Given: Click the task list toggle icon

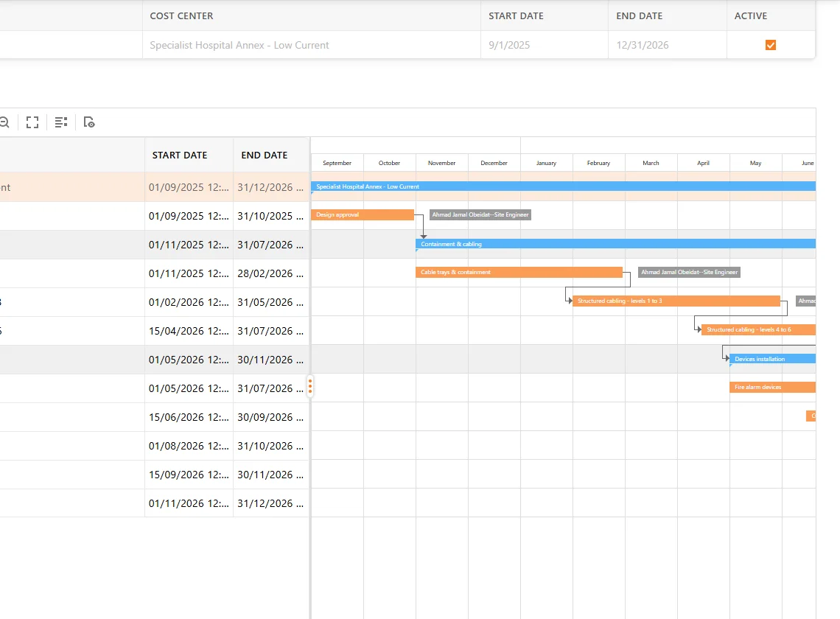Looking at the screenshot, I should point(61,123).
